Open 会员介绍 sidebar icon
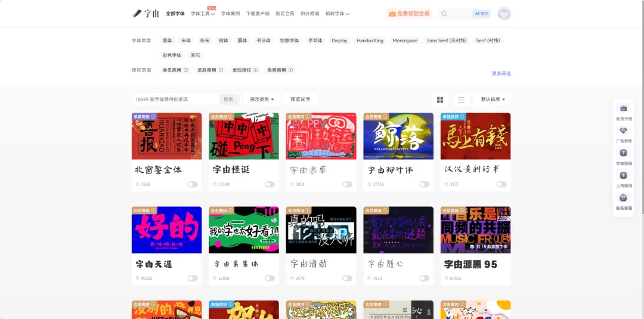The height and width of the screenshot is (319, 644). 624,109
